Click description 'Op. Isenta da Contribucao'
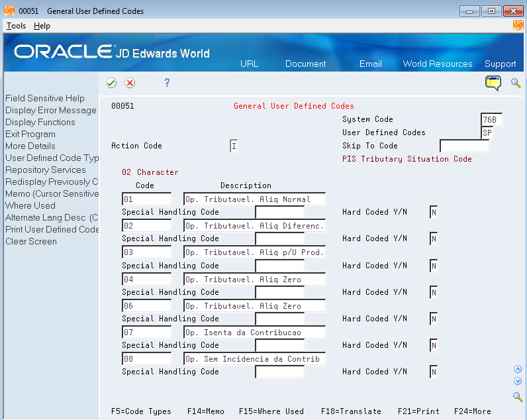527x420 pixels. [x=254, y=333]
